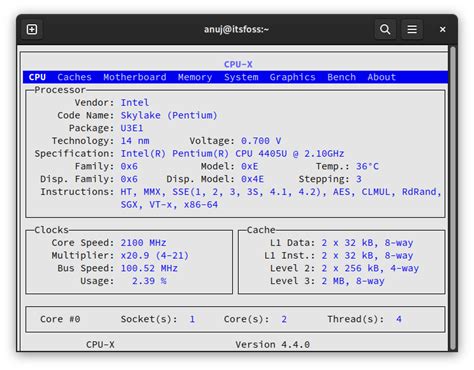This screenshot has width=474, height=370.
Task: Click the CPU specification text
Action: (232, 154)
